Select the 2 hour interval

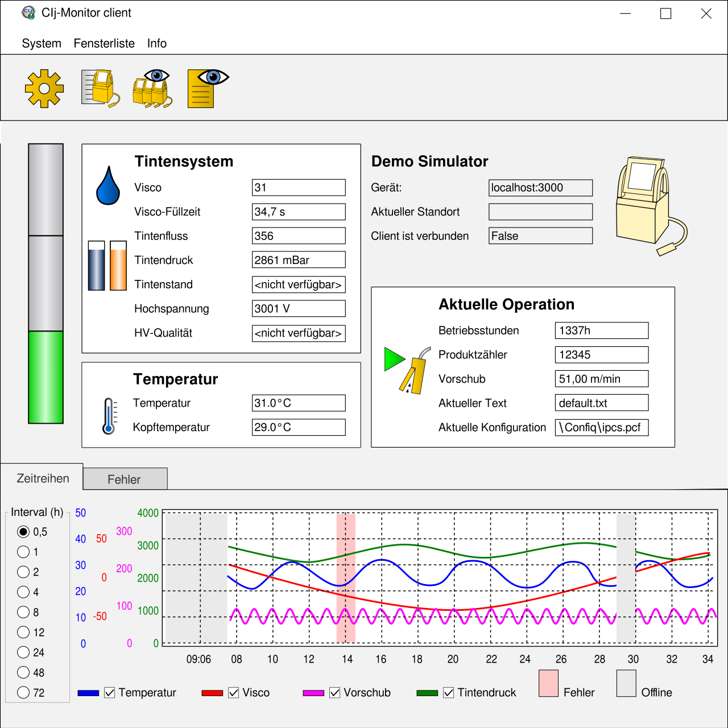[23, 572]
